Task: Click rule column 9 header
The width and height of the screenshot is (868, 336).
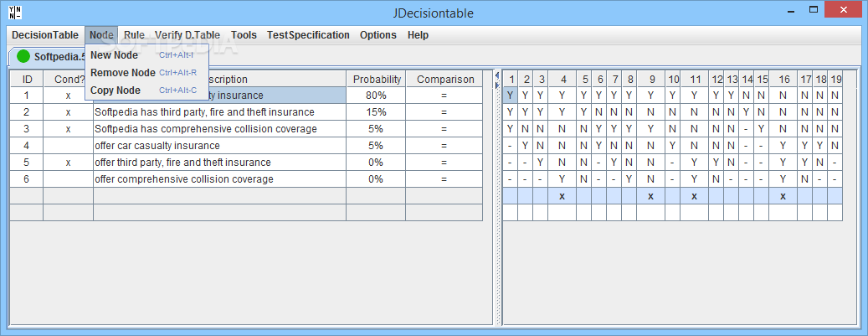Action: 651,80
